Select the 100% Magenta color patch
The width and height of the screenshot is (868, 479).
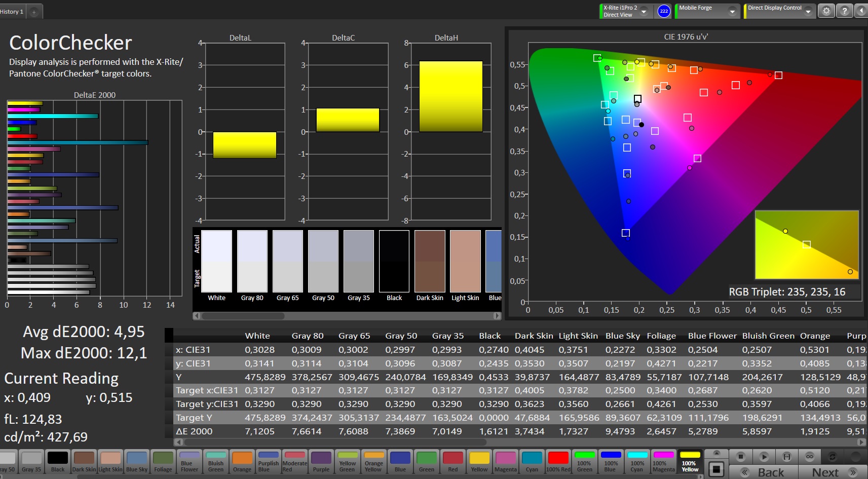click(664, 462)
